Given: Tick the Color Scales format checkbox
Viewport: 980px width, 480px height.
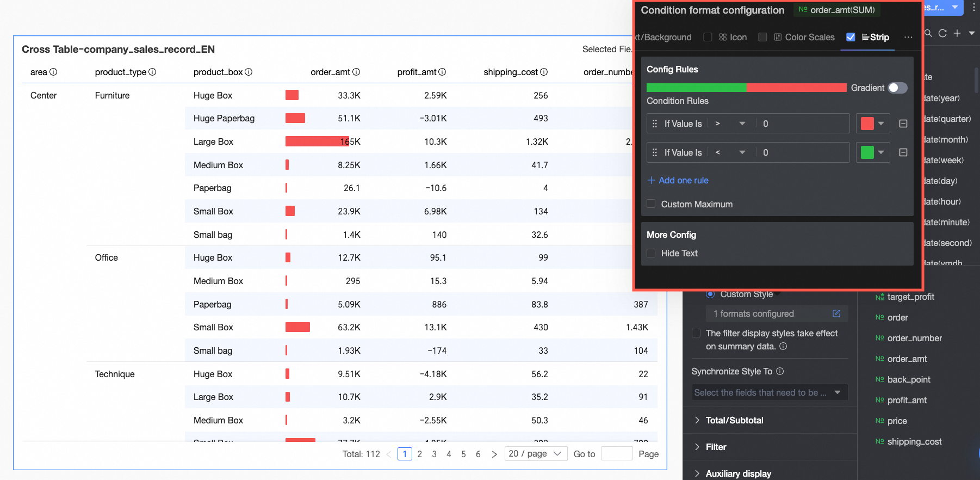Looking at the screenshot, I should point(762,37).
